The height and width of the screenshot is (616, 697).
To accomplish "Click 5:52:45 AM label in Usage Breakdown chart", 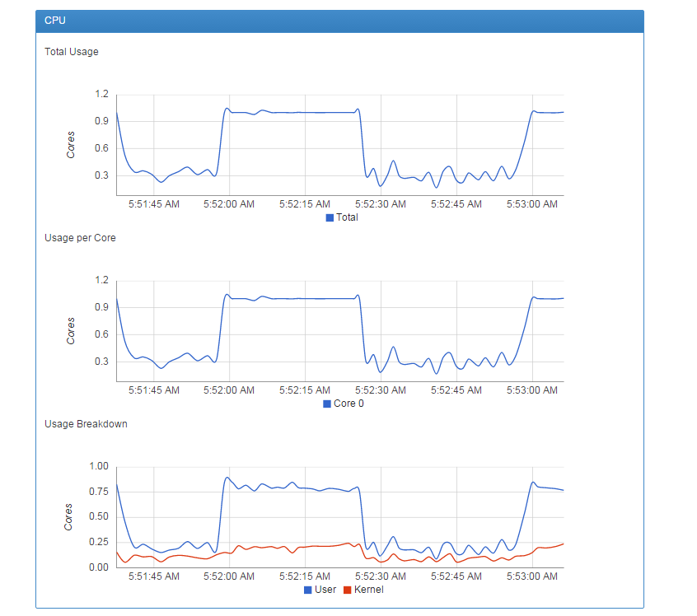I will coord(456,577).
